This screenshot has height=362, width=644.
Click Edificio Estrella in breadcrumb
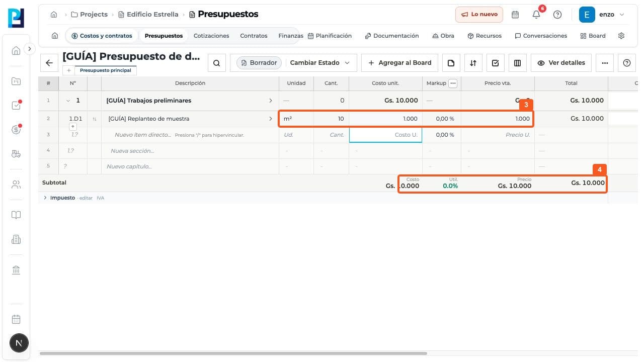tap(148, 15)
